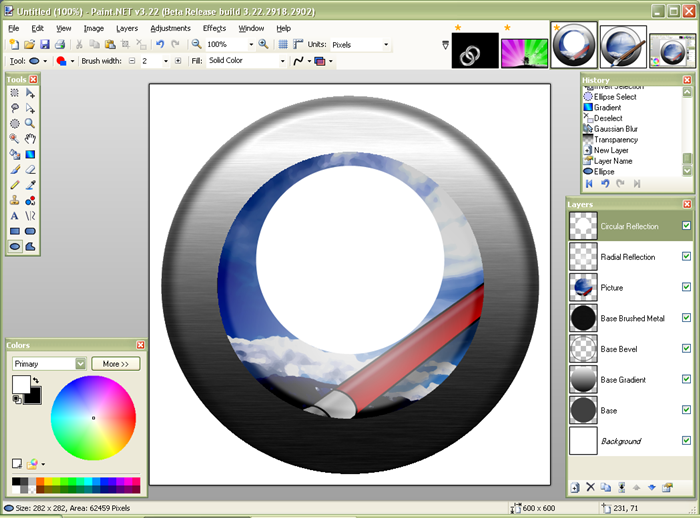Toggle visibility of Picture layer
Viewport: 700px width, 518px height.
click(686, 287)
